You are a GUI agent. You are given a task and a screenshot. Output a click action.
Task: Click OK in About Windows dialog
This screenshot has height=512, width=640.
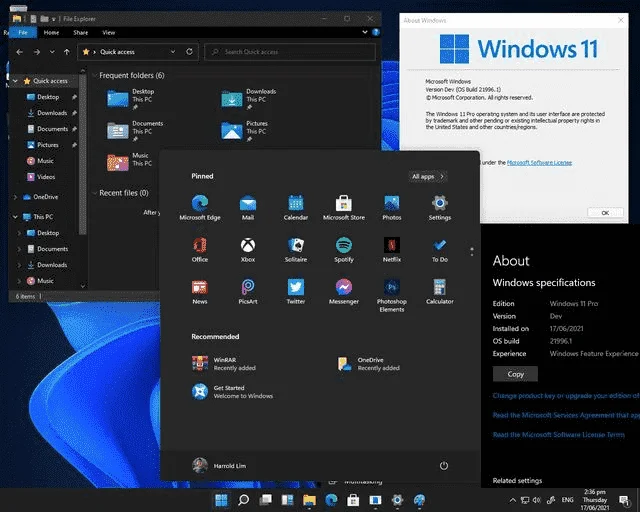click(x=605, y=213)
